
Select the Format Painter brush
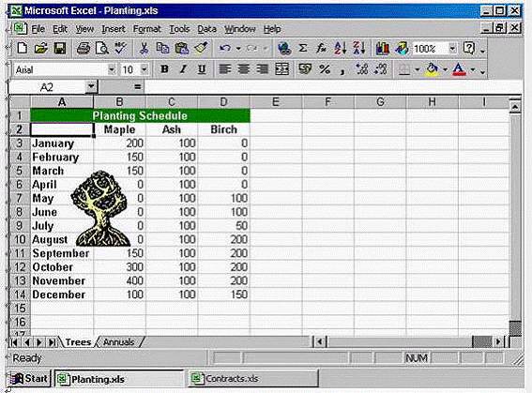201,49
